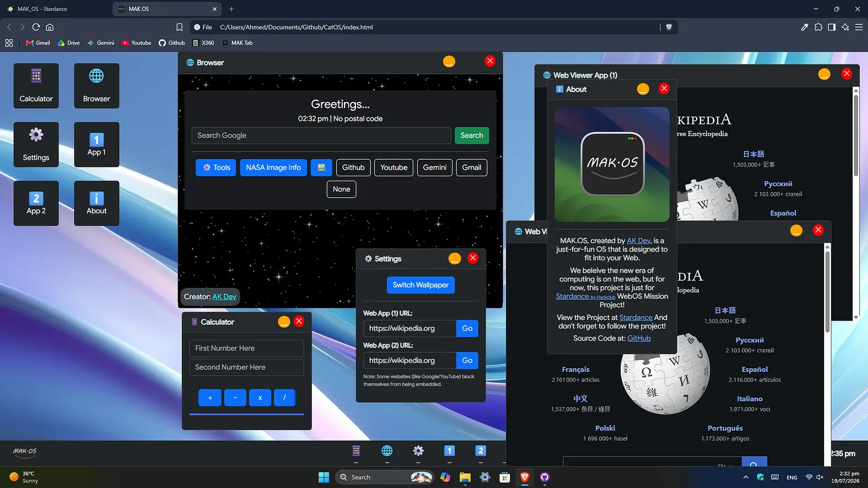The image size is (868, 488).
Task: Click the Github shortcut button in Browser window
Action: [x=353, y=168]
